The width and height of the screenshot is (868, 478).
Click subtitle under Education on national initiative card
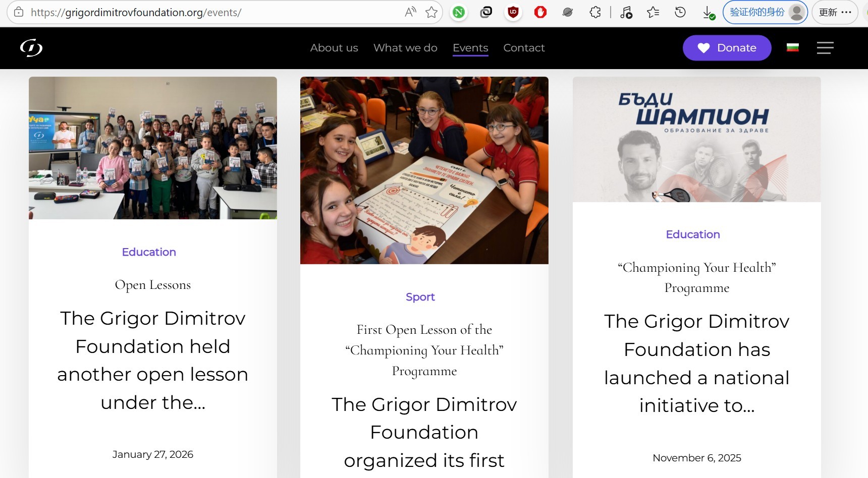pos(697,278)
